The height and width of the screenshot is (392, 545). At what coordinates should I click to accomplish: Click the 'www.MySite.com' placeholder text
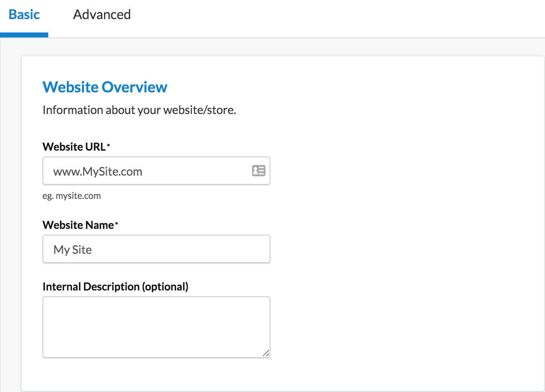tap(98, 171)
